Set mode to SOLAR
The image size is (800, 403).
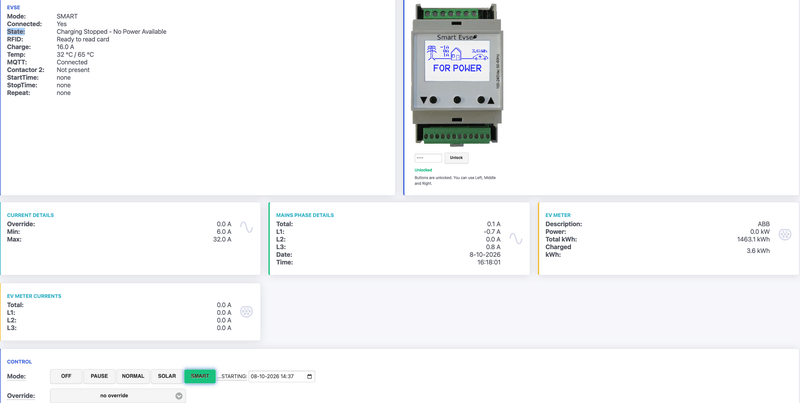(x=167, y=376)
